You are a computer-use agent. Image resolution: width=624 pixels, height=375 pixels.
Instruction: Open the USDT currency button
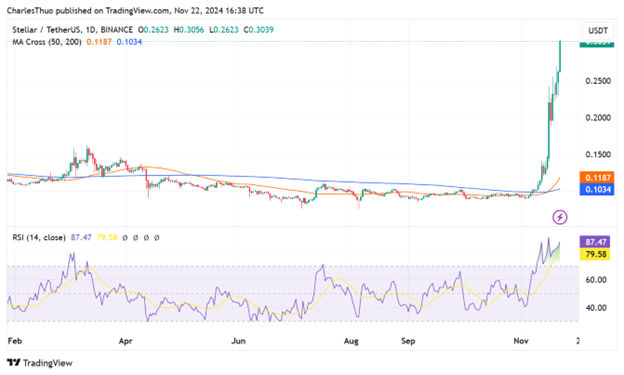(598, 31)
